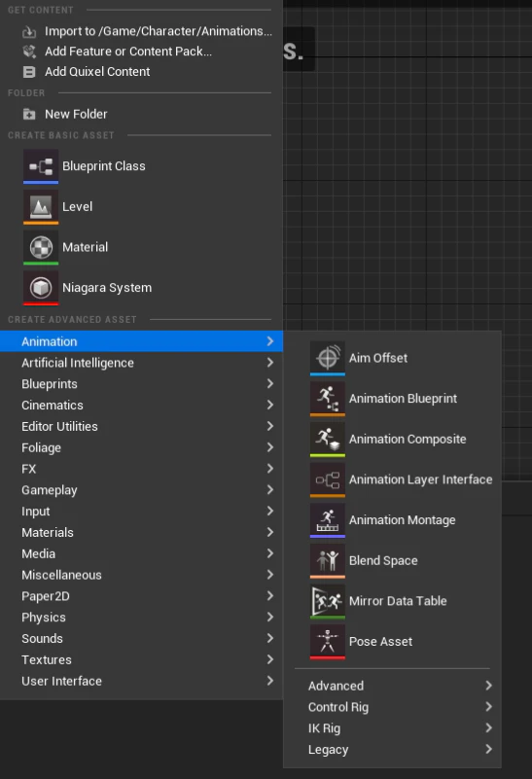Select Blend Space label

(x=383, y=561)
